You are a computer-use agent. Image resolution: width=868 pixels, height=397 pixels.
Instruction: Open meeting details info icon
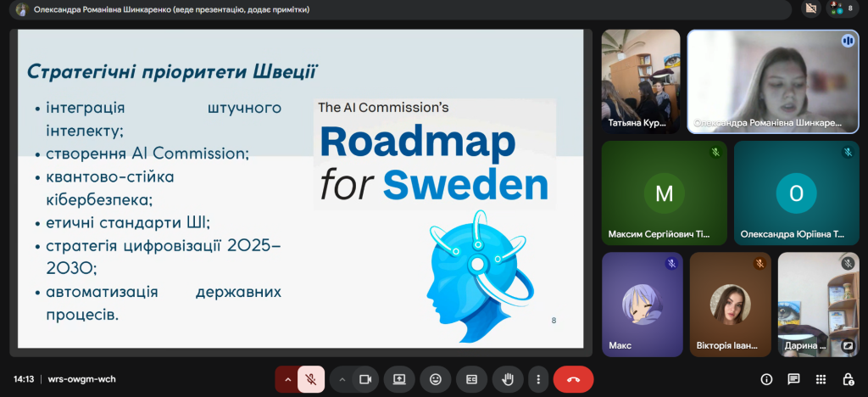click(x=766, y=379)
